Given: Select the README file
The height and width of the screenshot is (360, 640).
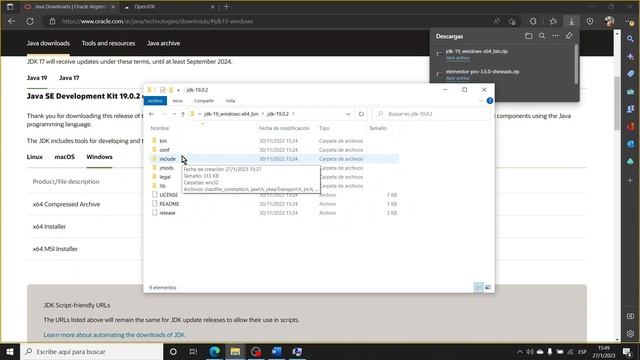Looking at the screenshot, I should [169, 204].
